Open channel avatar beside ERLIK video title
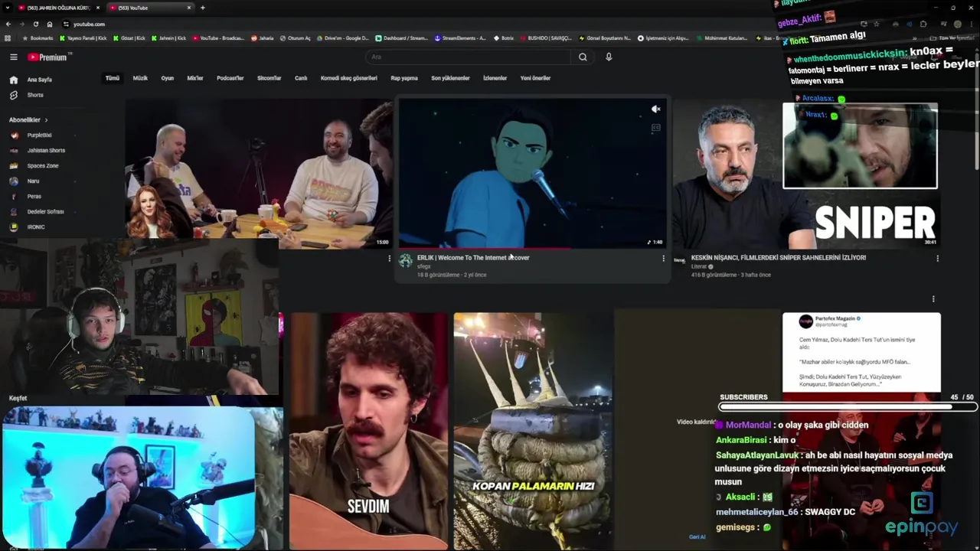The height and width of the screenshot is (551, 980). click(406, 261)
